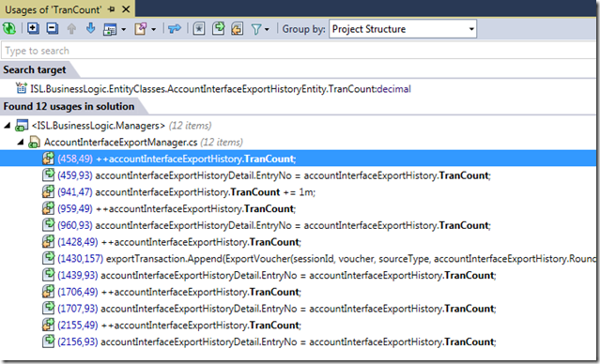Click the Expand All plus icon
Viewport: 600px width, 364px height.
pyautogui.click(x=33, y=29)
